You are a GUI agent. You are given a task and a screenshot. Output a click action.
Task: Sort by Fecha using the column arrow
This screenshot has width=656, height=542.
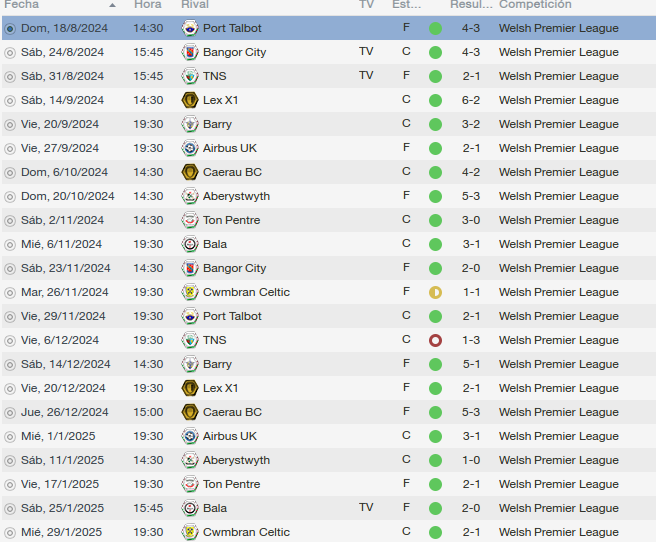point(112,5)
